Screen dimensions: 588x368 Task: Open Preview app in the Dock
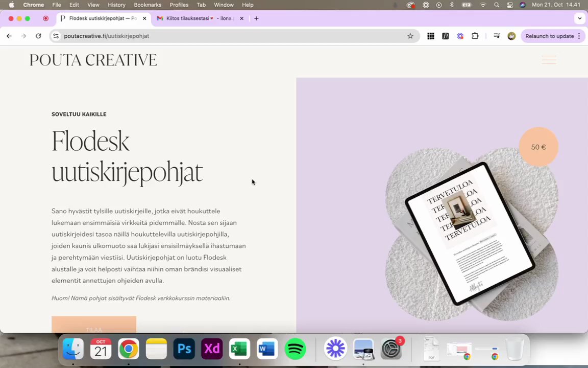[x=363, y=349]
